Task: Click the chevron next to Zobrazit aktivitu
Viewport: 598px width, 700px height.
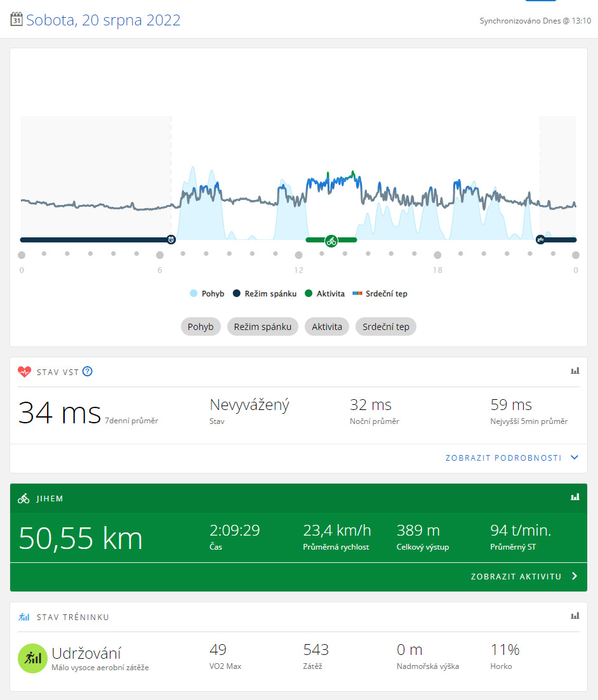Action: (x=575, y=576)
